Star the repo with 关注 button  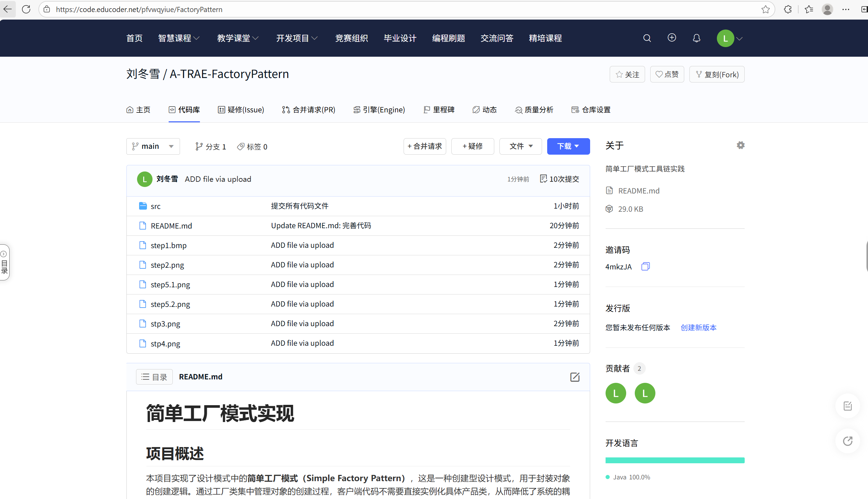[627, 74]
